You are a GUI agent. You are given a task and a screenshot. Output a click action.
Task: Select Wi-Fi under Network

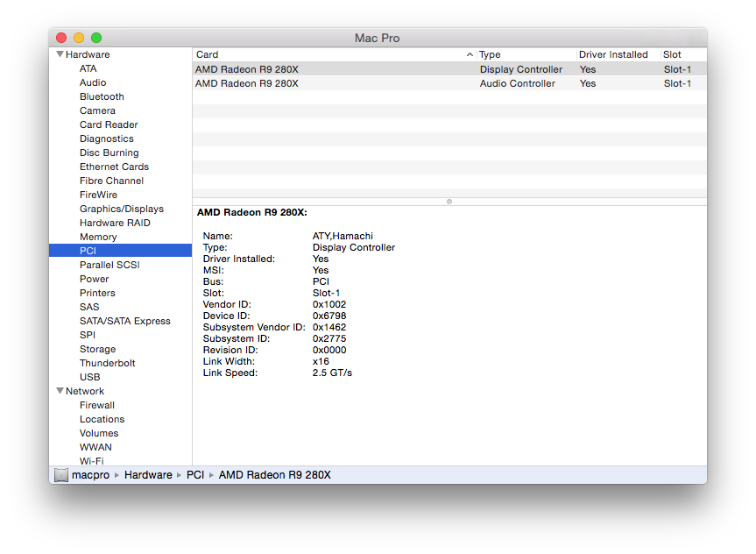tap(92, 460)
